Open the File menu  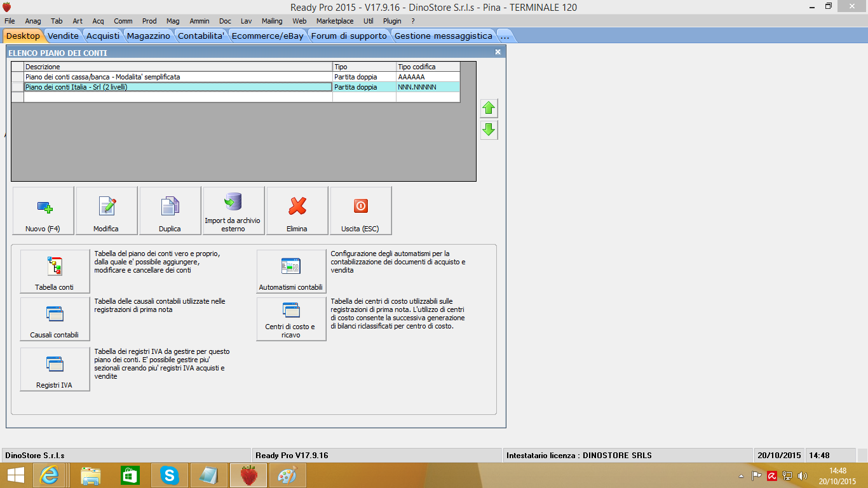tap(10, 21)
